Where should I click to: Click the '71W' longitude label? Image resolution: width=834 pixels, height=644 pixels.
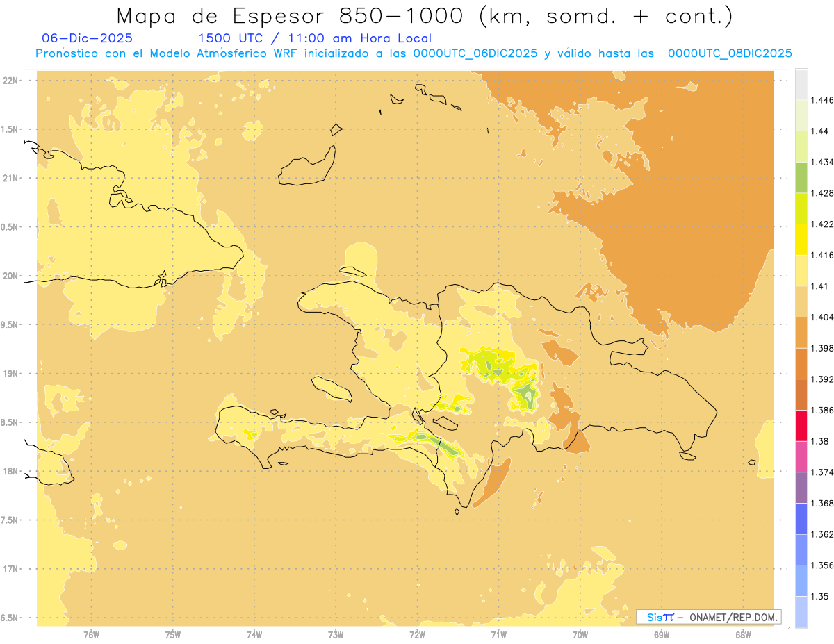click(x=498, y=634)
